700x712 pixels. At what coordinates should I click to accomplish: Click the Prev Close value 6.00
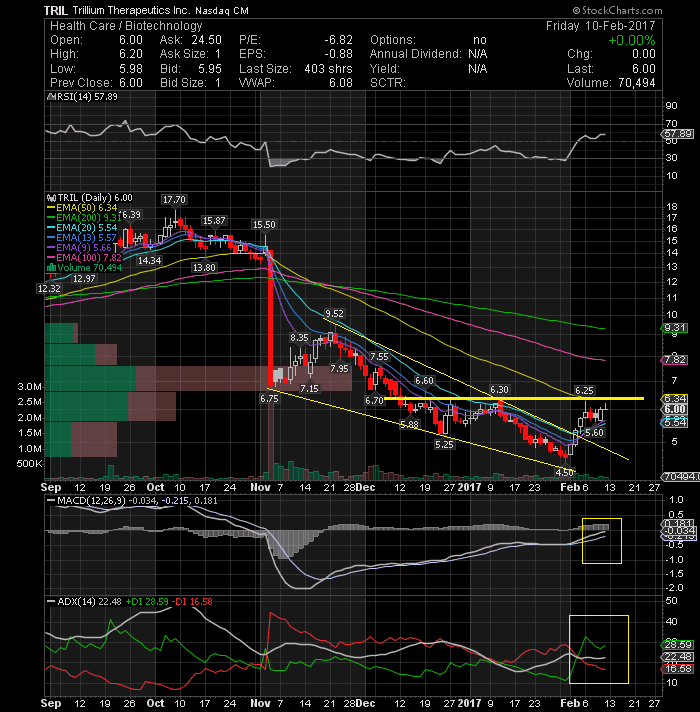(131, 83)
